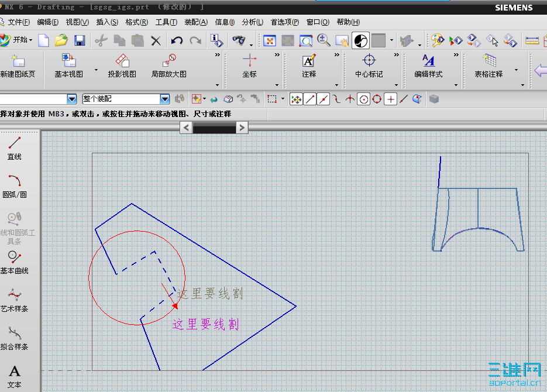Toggle Control Point snapping
The image size is (547, 392).
point(336,99)
